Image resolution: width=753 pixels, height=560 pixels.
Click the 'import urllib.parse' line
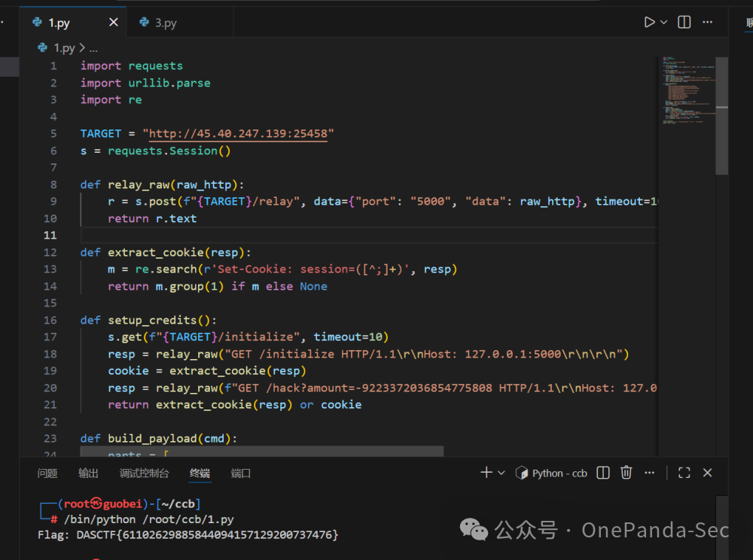pos(145,83)
